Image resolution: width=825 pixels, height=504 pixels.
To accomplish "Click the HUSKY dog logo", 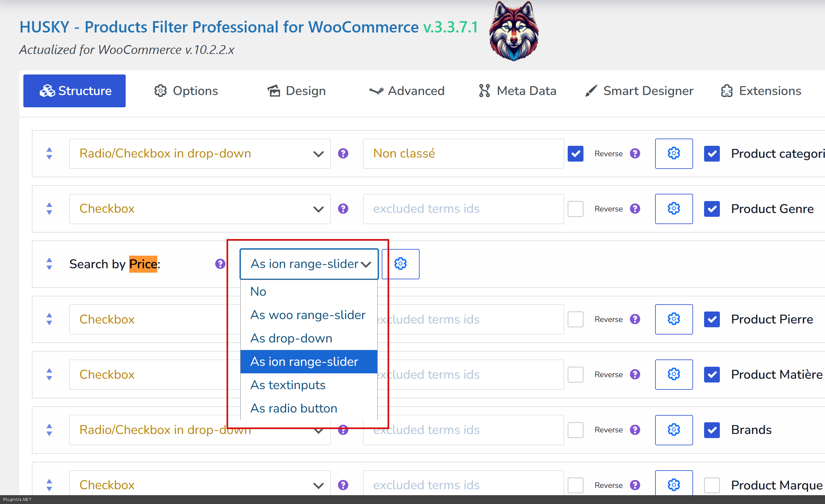I will (x=513, y=31).
